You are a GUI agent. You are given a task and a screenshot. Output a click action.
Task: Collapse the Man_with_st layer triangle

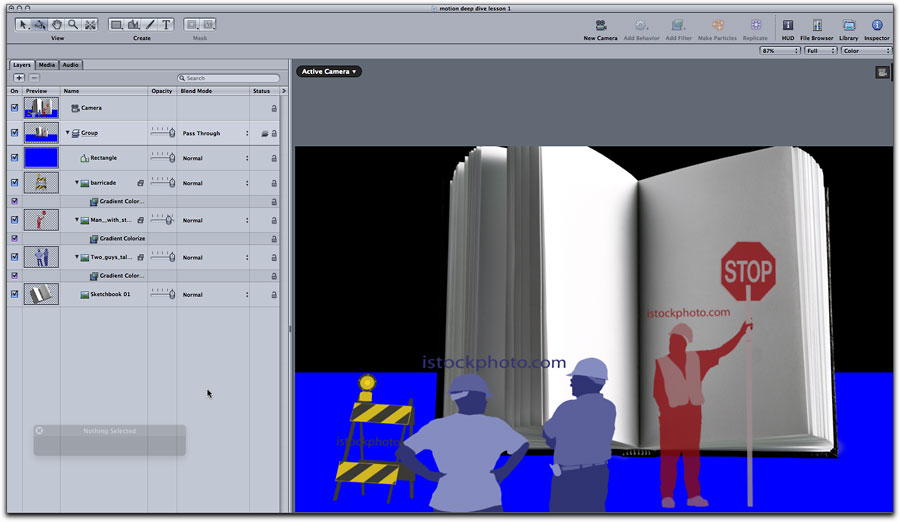click(76, 220)
